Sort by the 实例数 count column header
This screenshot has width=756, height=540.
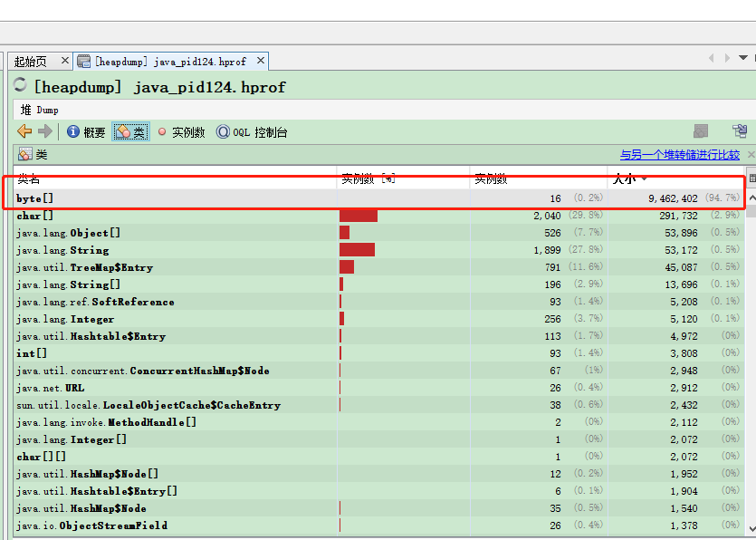click(x=539, y=179)
